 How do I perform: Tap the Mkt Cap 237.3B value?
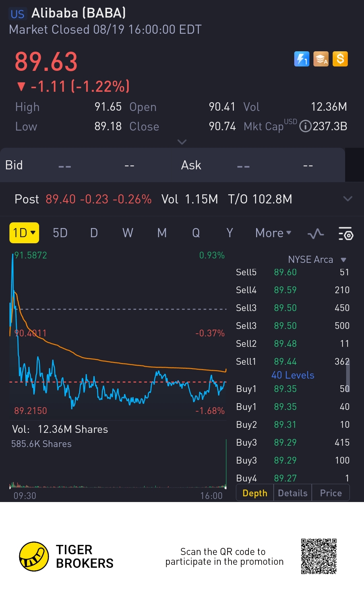point(330,126)
